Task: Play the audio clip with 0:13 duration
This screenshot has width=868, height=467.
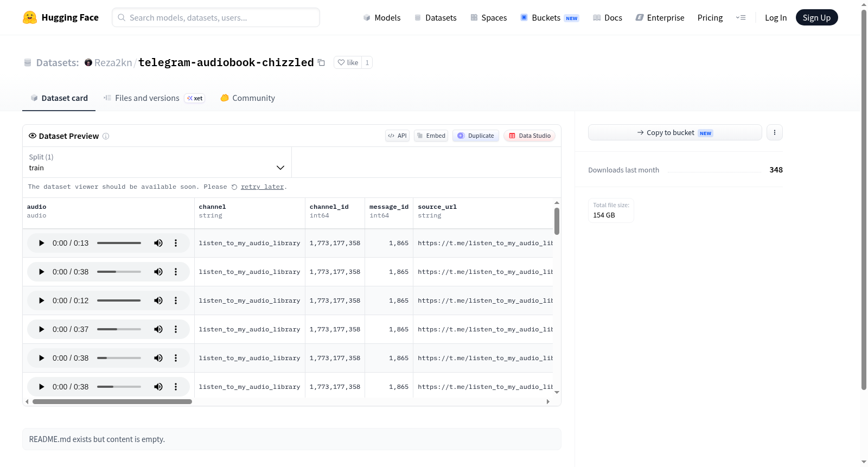Action: (x=41, y=243)
